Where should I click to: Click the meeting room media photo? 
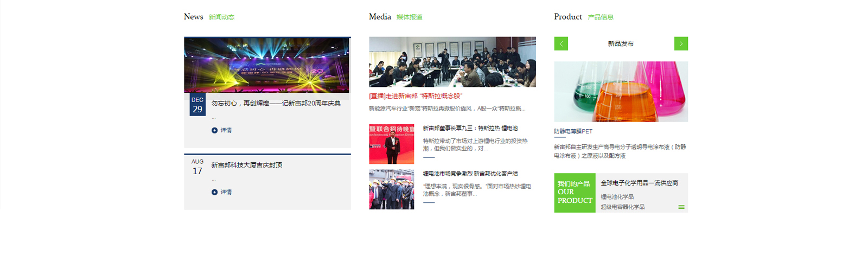click(x=452, y=62)
